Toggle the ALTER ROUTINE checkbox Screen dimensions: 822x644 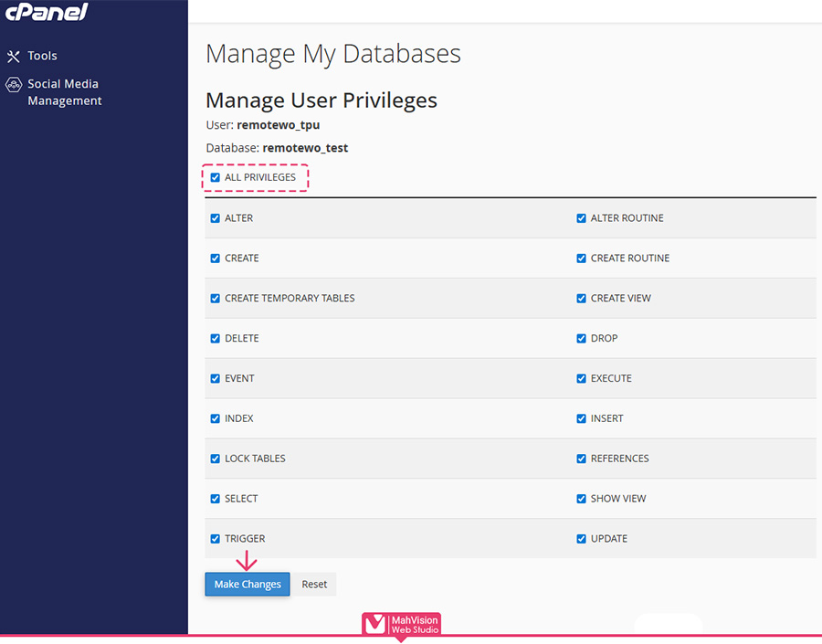pos(581,218)
